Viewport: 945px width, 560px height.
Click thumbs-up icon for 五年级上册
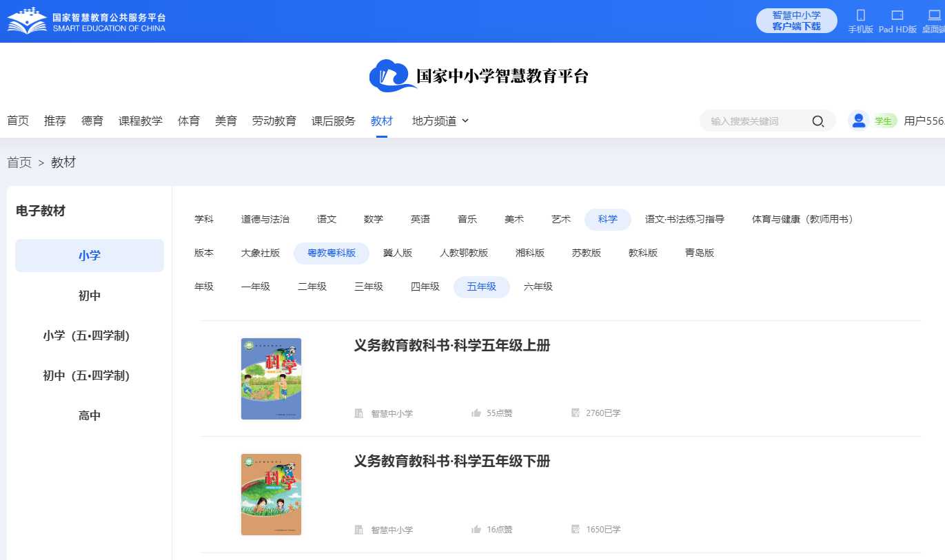tap(476, 413)
